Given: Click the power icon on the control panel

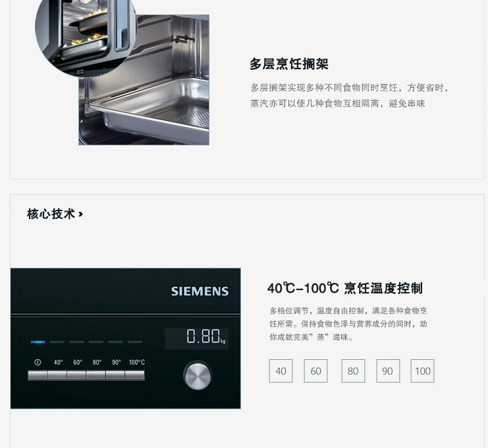Looking at the screenshot, I should [x=38, y=362].
